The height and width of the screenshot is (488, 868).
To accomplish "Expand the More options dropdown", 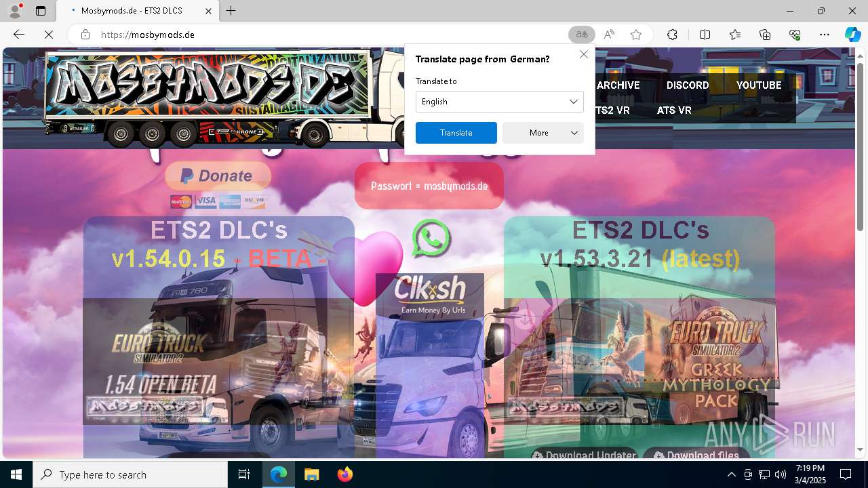I will click(543, 133).
